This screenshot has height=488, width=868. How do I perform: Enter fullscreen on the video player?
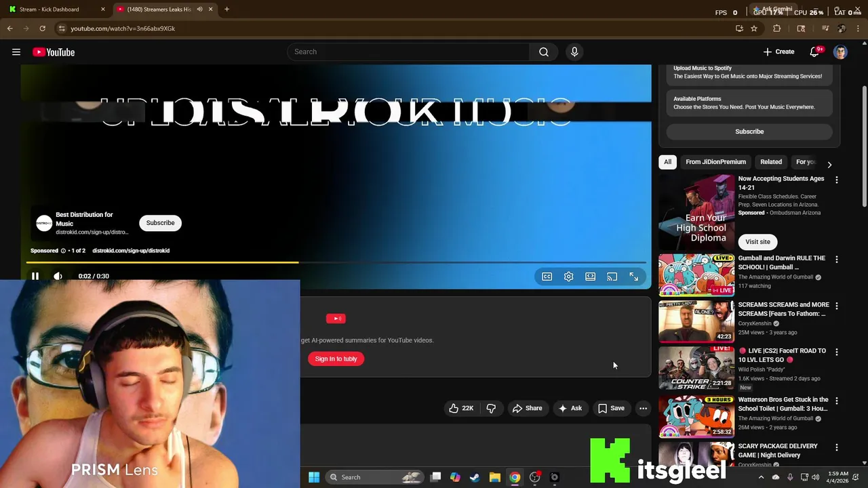[634, 277]
